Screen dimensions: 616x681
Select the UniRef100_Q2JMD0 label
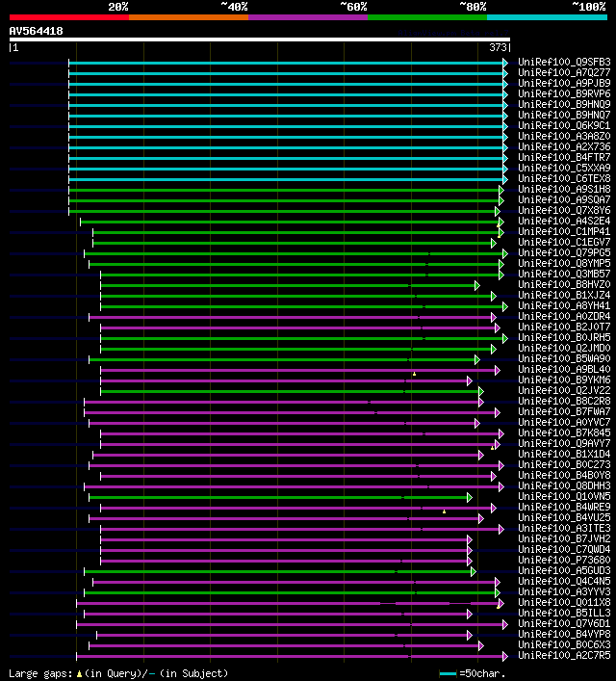(564, 348)
